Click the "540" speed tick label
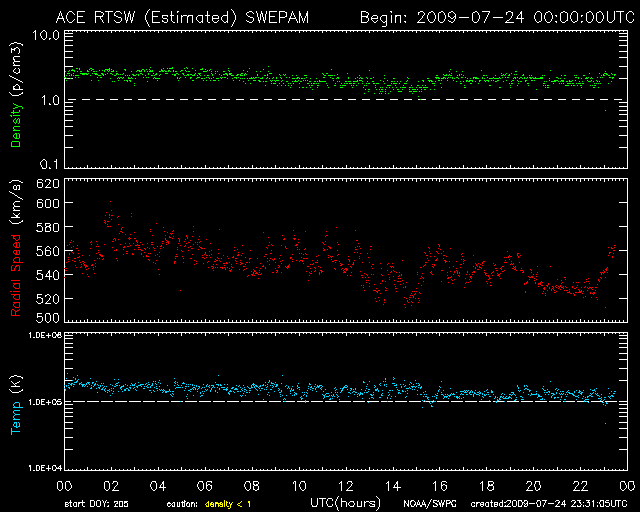This screenshot has width=640, height=512. [48, 275]
